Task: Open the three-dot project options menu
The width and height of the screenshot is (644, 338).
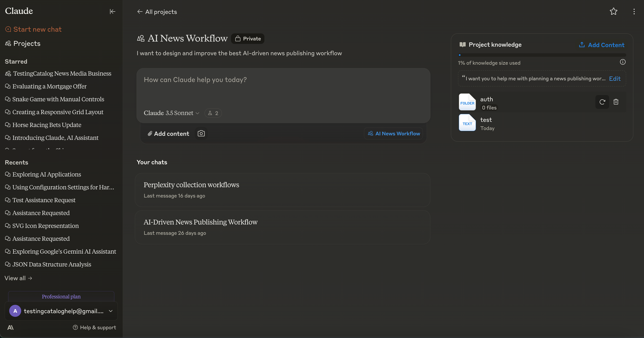Action: click(x=634, y=12)
